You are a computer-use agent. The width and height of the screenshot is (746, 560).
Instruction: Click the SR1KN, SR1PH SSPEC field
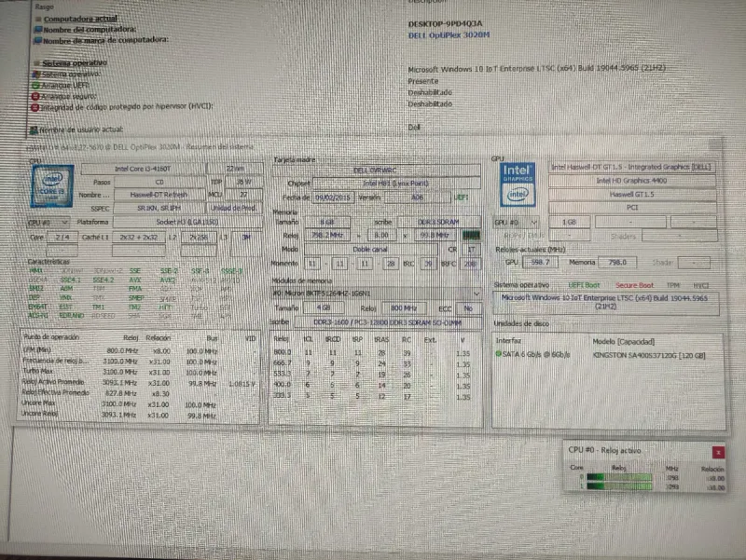click(159, 208)
